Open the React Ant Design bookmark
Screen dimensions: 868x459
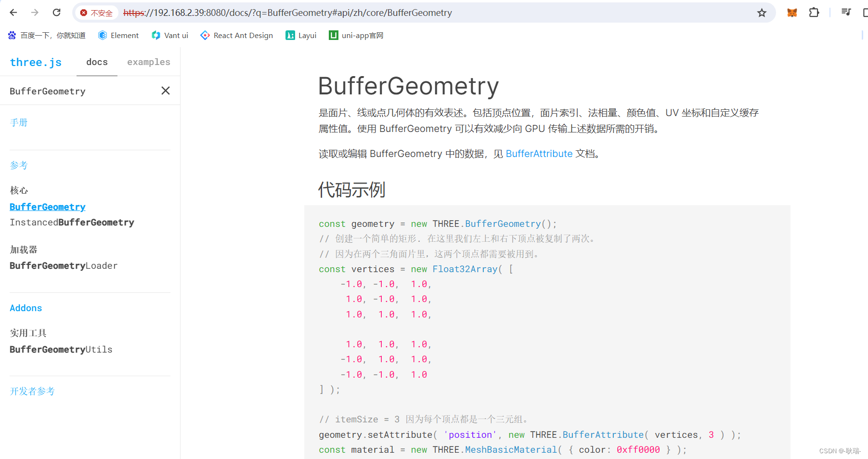237,35
